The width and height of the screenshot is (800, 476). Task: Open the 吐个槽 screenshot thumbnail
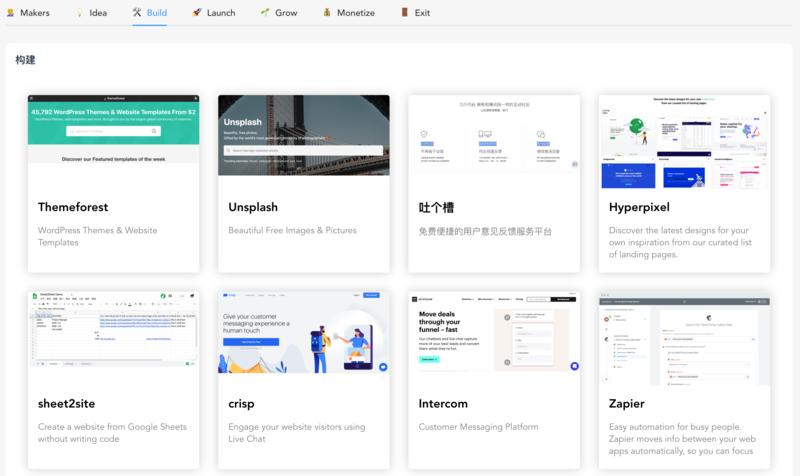pyautogui.click(x=494, y=135)
